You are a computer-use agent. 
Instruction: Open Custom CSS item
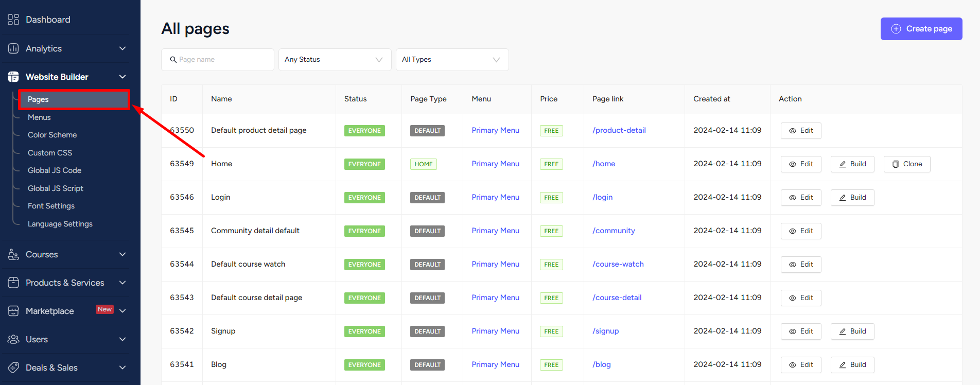[50, 153]
